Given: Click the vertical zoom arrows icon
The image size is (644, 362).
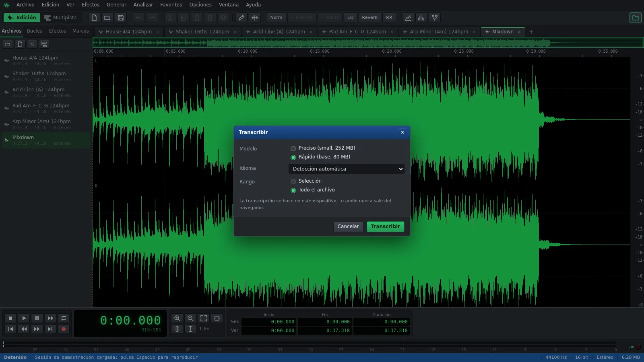Looking at the screenshot, I should pyautogui.click(x=177, y=329).
